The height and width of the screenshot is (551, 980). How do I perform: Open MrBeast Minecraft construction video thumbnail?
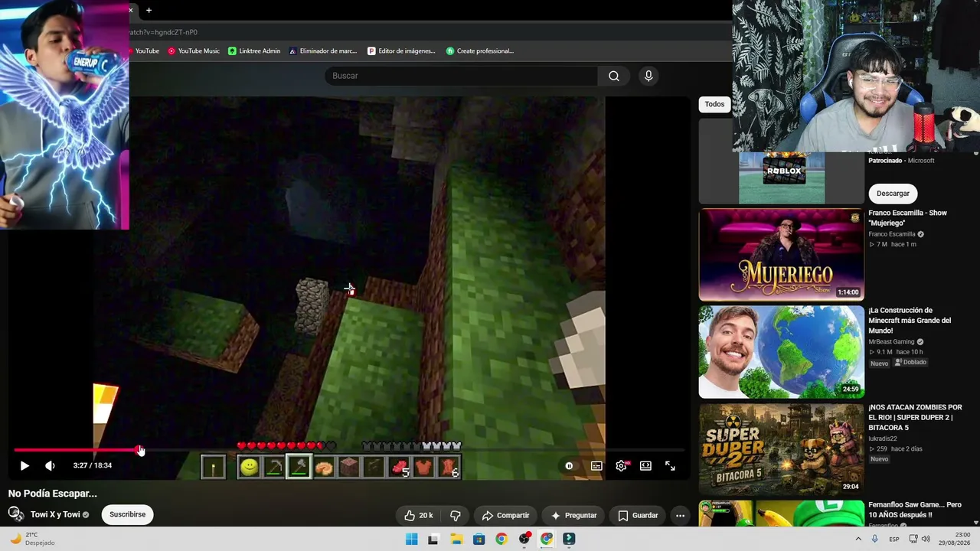[x=781, y=352]
